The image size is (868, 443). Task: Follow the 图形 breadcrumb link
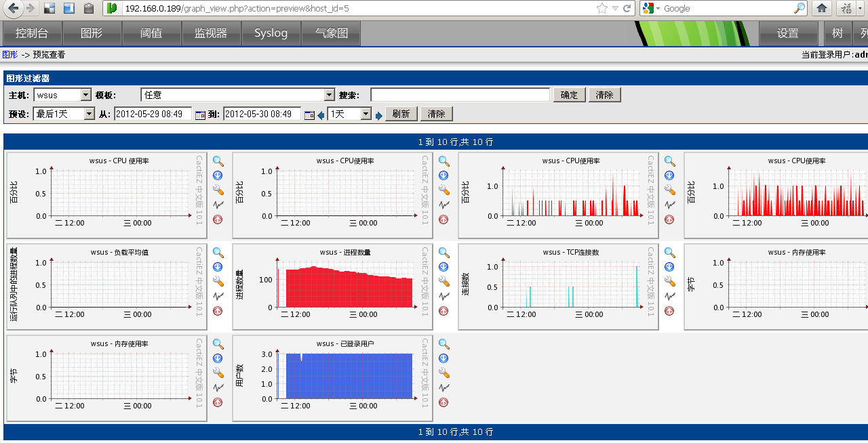9,55
